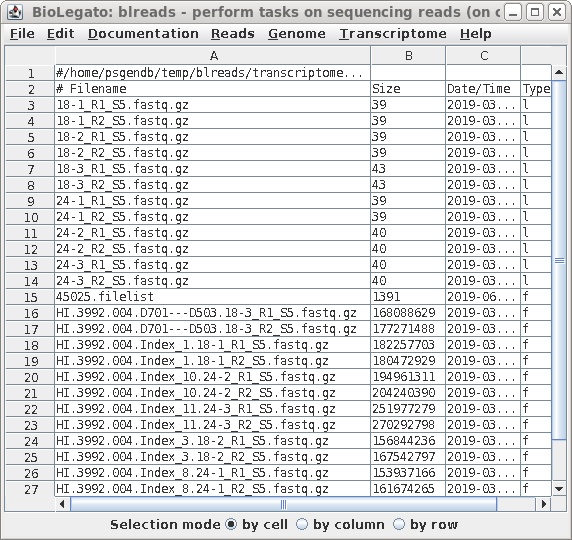Click the vertical scrollbar up arrow
The image size is (572, 540).
(559, 72)
